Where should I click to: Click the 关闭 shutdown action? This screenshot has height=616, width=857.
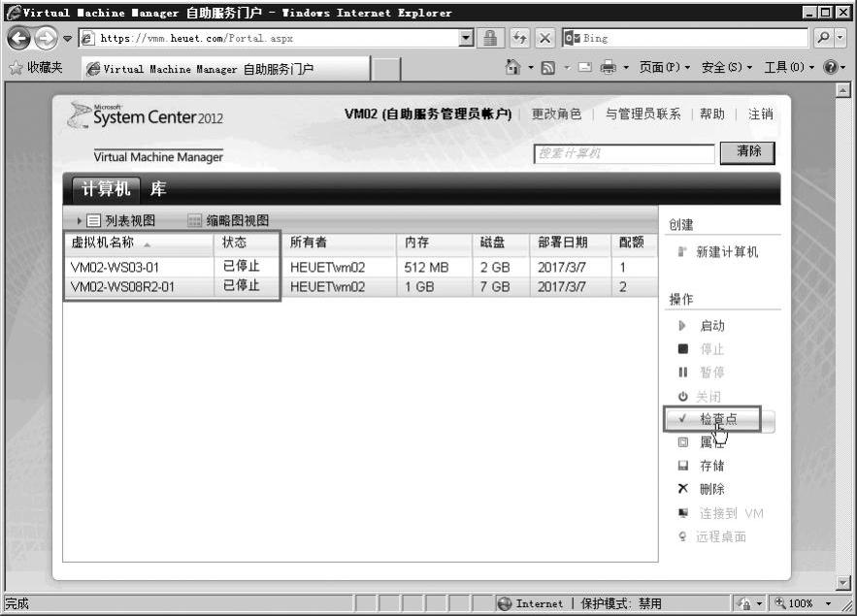[700, 397]
